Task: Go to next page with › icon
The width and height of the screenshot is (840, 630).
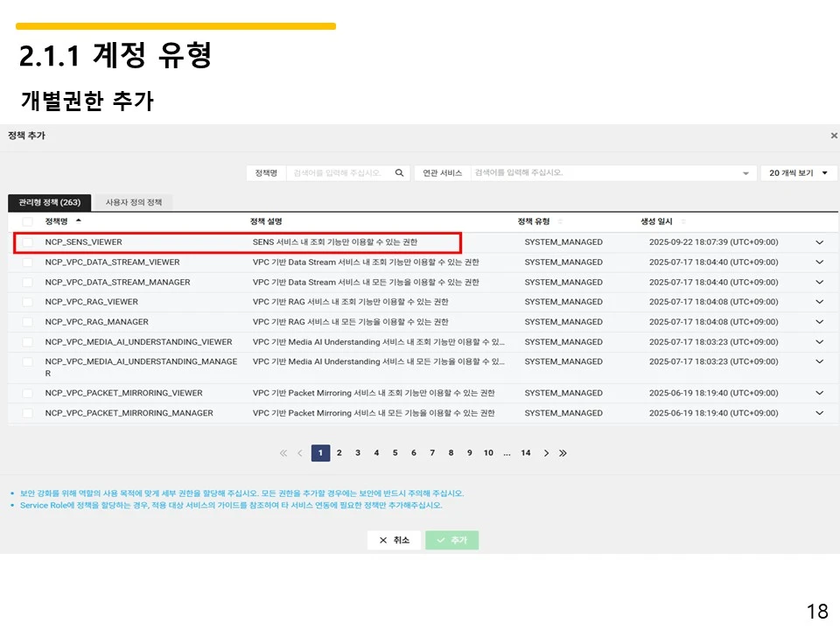Action: 546,452
